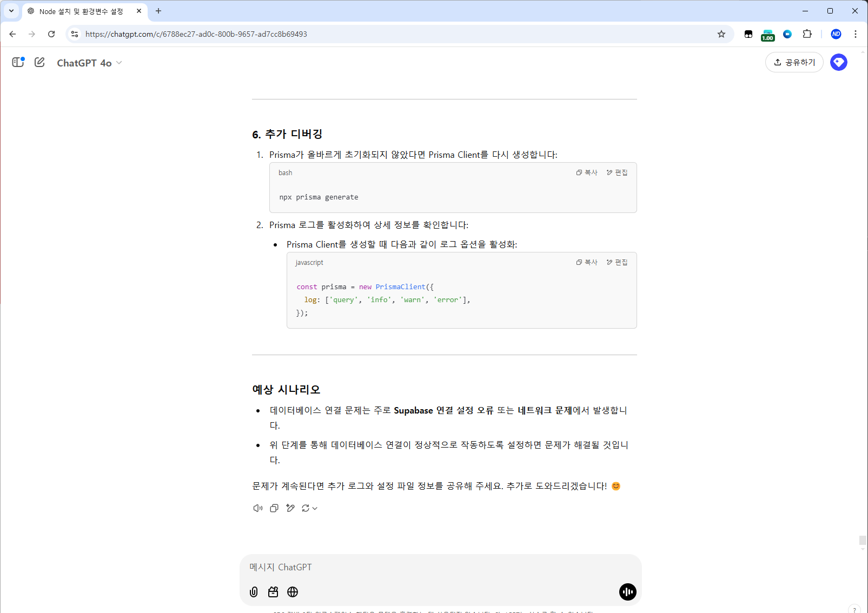
Task: Start a new chat with pencil icon
Action: 39,62
